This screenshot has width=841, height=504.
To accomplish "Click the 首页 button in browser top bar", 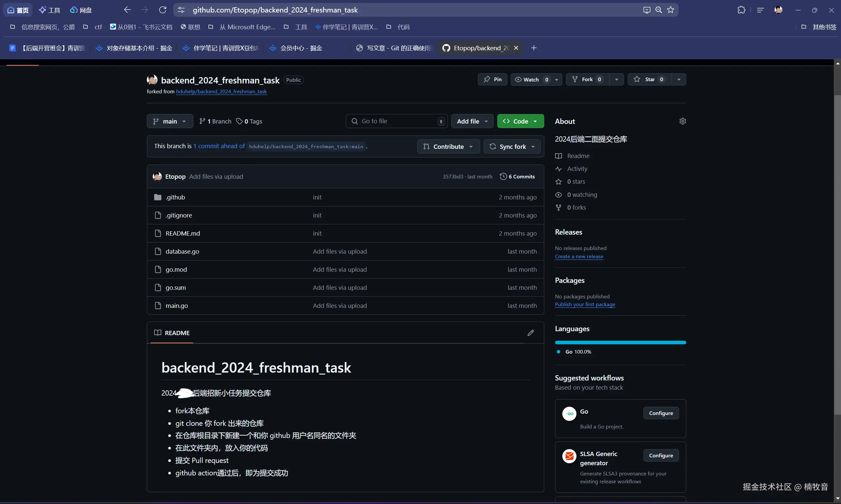I will [18, 10].
